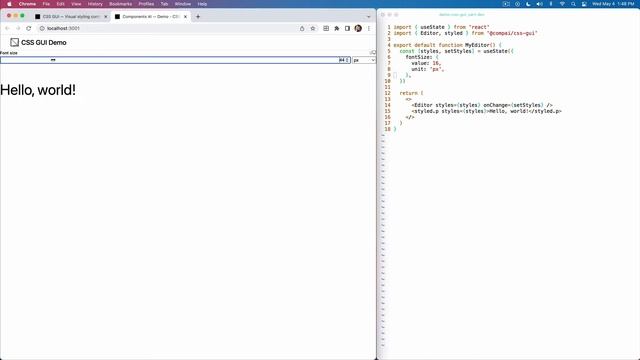Click the Font size label

[9, 53]
